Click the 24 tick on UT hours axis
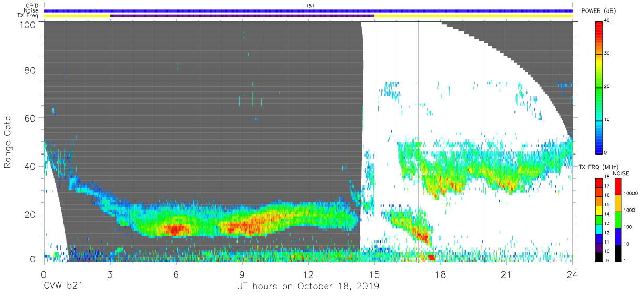644x297 pixels. point(573,273)
